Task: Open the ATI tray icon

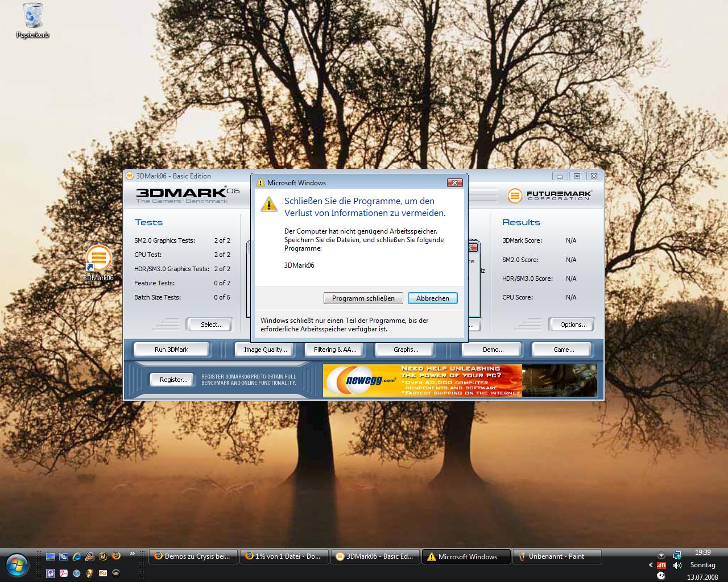Action: (661, 566)
